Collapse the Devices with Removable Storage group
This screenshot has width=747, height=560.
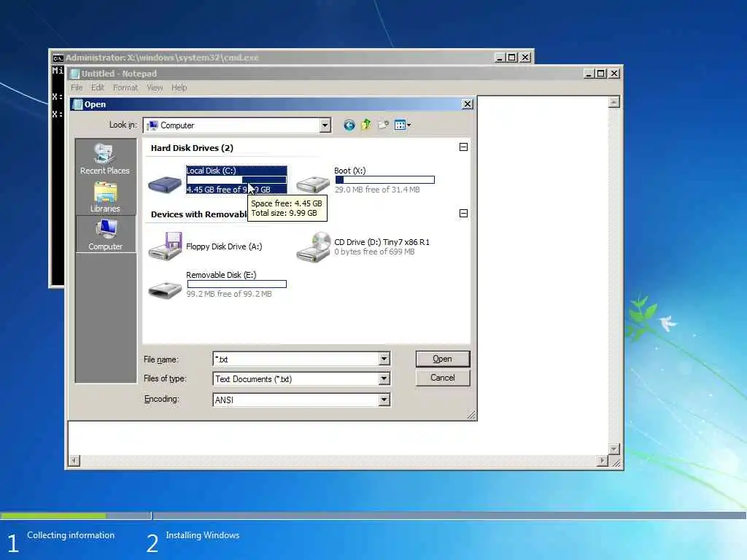point(463,214)
